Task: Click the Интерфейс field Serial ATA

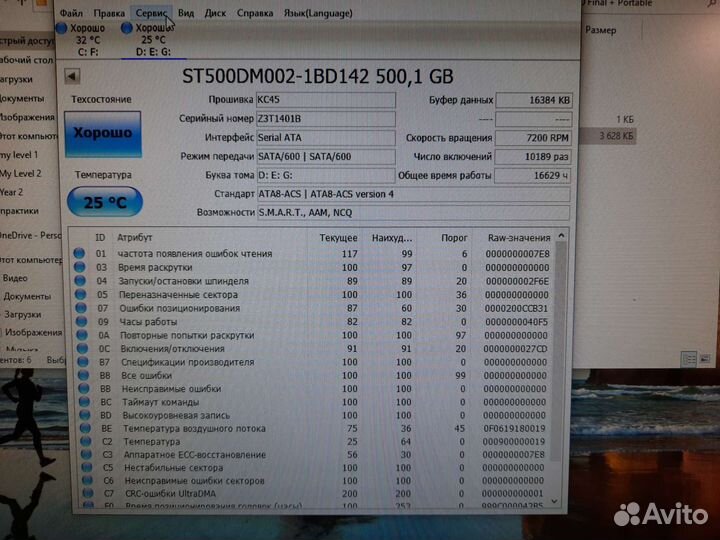Action: tap(326, 138)
